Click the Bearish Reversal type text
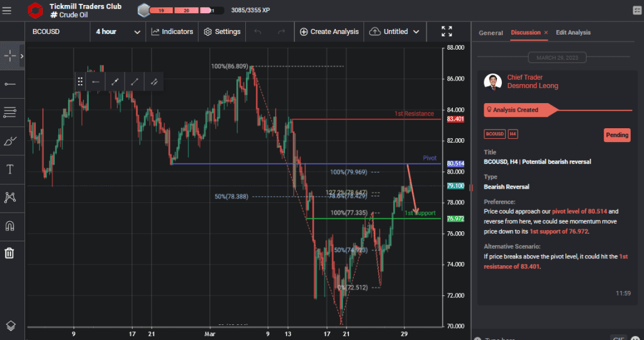 pos(506,187)
